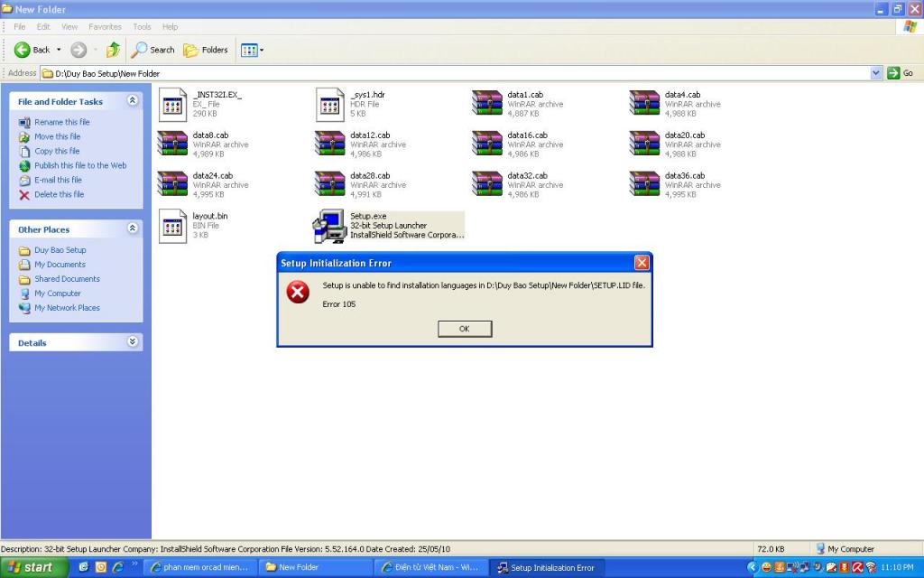Viewport: 924px width, 578px height.
Task: Click the Internet Explorer quick launch icon
Action: click(x=118, y=567)
